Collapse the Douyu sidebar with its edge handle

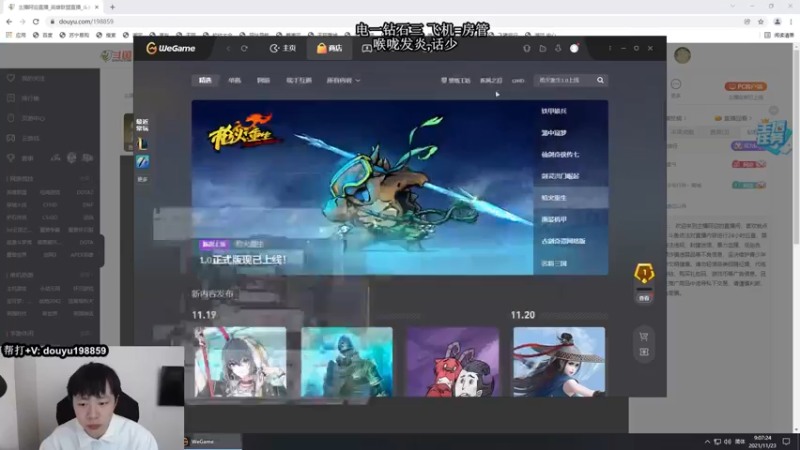coord(102,250)
